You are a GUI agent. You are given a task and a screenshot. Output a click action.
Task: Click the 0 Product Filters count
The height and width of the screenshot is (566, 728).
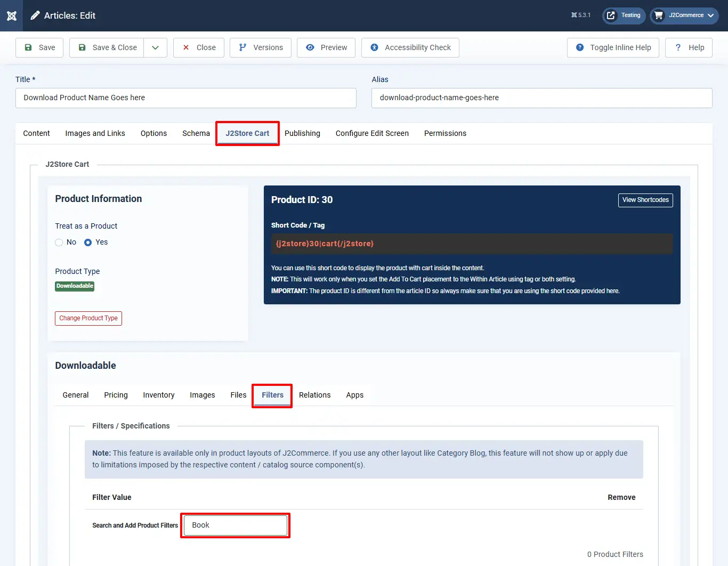pos(615,554)
